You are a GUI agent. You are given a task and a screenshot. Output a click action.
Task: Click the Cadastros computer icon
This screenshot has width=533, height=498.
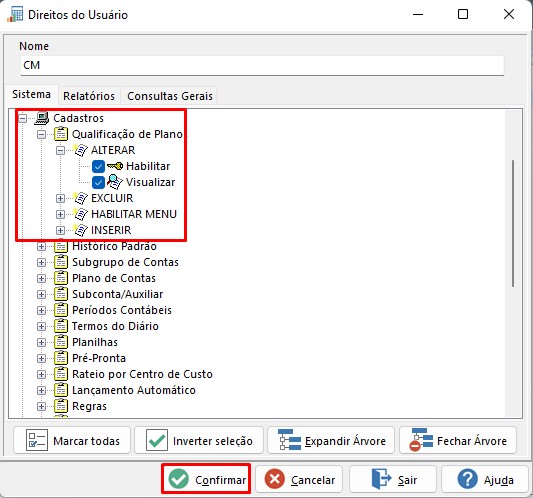point(42,118)
